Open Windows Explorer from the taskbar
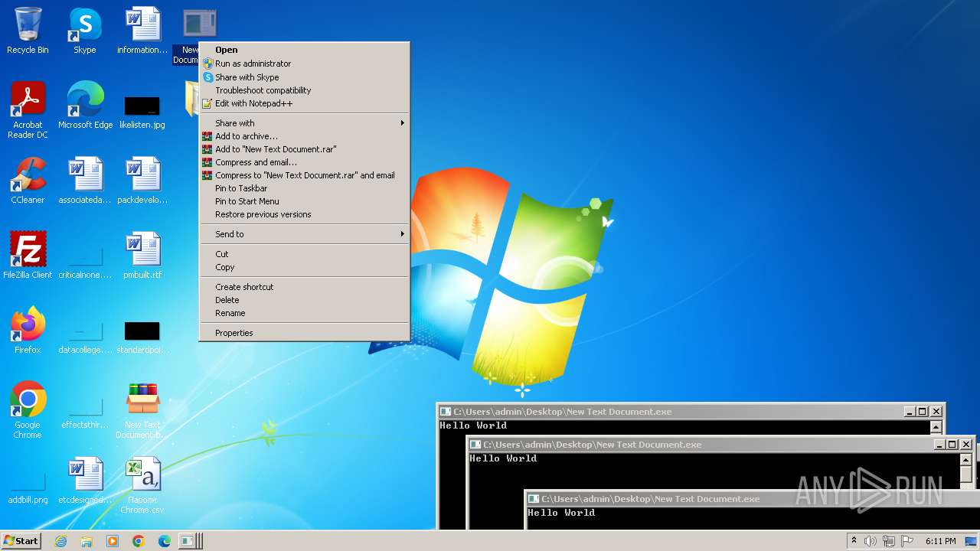 click(x=87, y=541)
